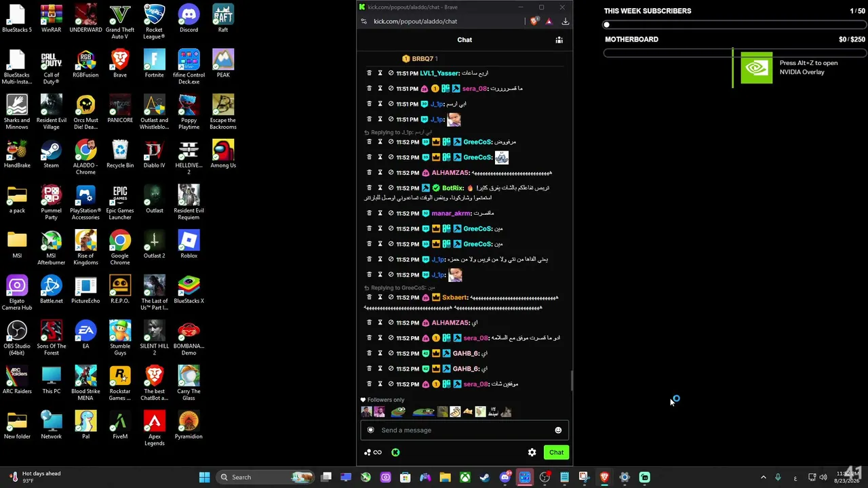Ban Sxbaert using the circle-slash icon
This screenshot has width=868, height=488.
point(391,298)
